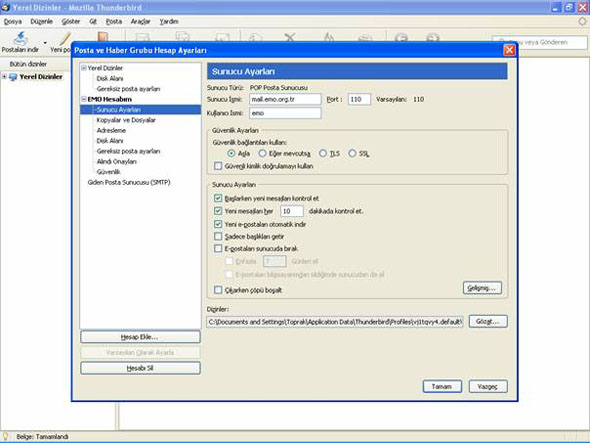Select the SSL radio button
590x443 pixels.
coord(352,154)
